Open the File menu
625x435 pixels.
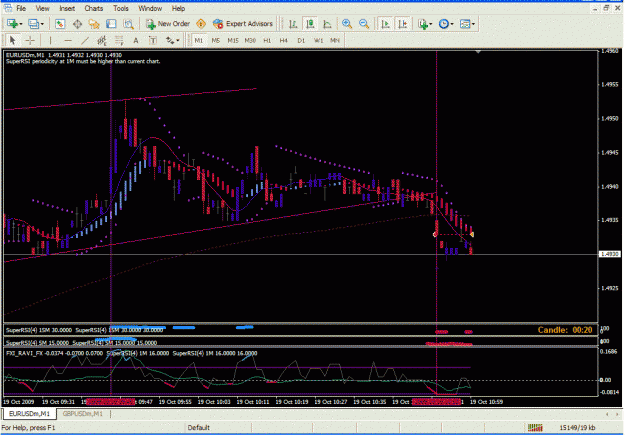(21, 8)
